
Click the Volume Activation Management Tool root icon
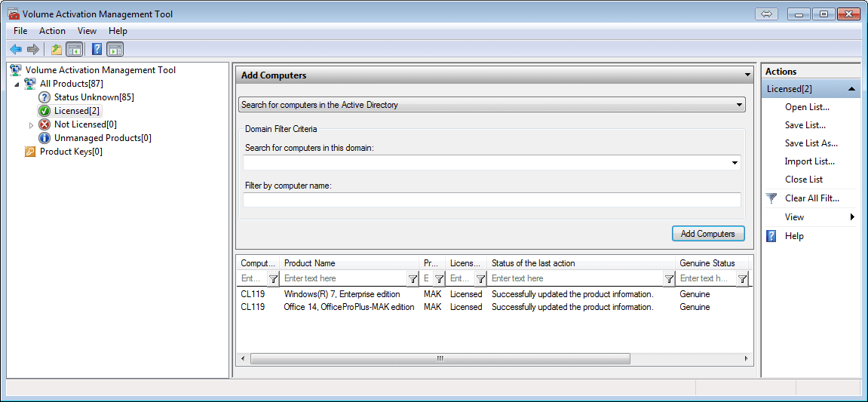pyautogui.click(x=17, y=70)
